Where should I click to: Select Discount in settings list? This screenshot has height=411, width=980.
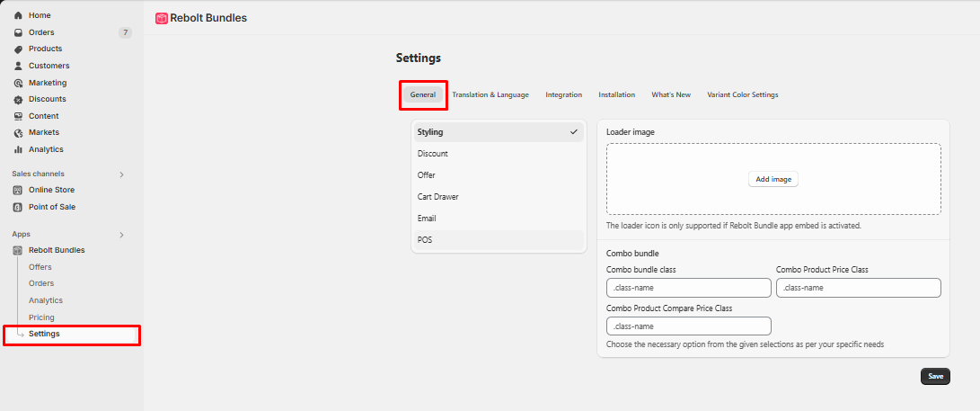click(x=499, y=154)
